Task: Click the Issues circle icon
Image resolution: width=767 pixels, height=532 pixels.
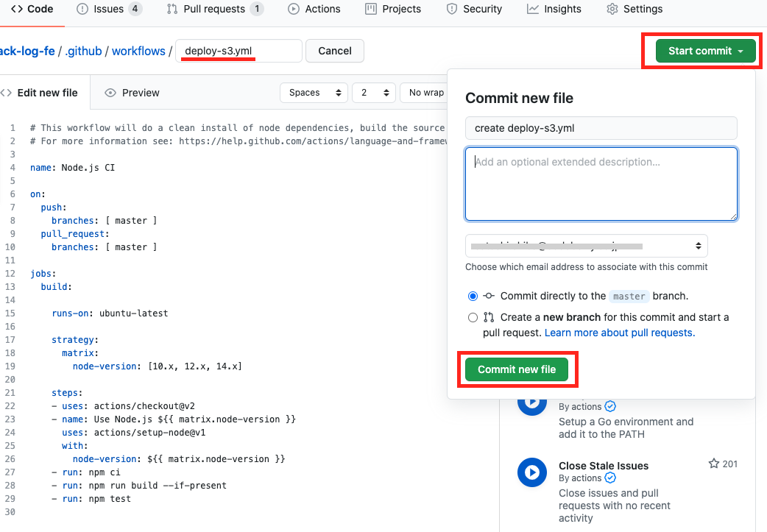Action: click(82, 9)
